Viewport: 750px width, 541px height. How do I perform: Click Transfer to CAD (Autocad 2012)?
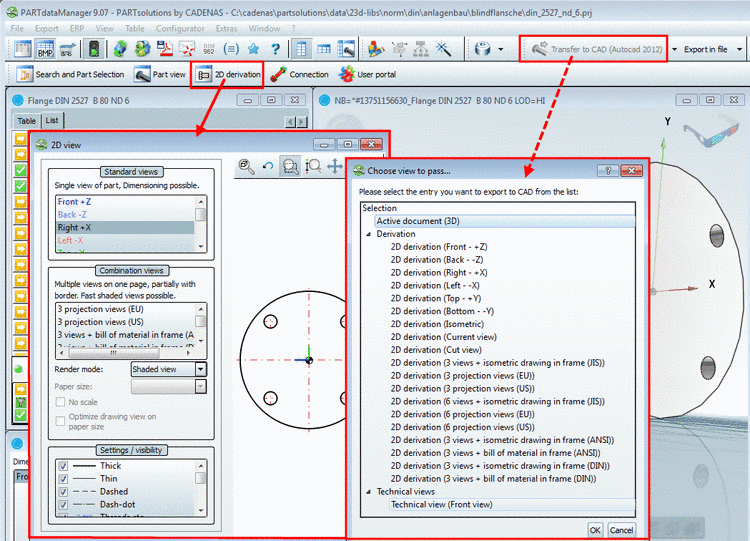click(x=597, y=49)
